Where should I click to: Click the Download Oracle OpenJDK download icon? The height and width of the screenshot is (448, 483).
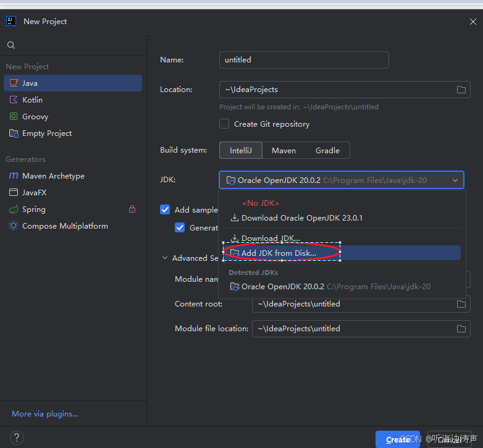click(x=235, y=218)
